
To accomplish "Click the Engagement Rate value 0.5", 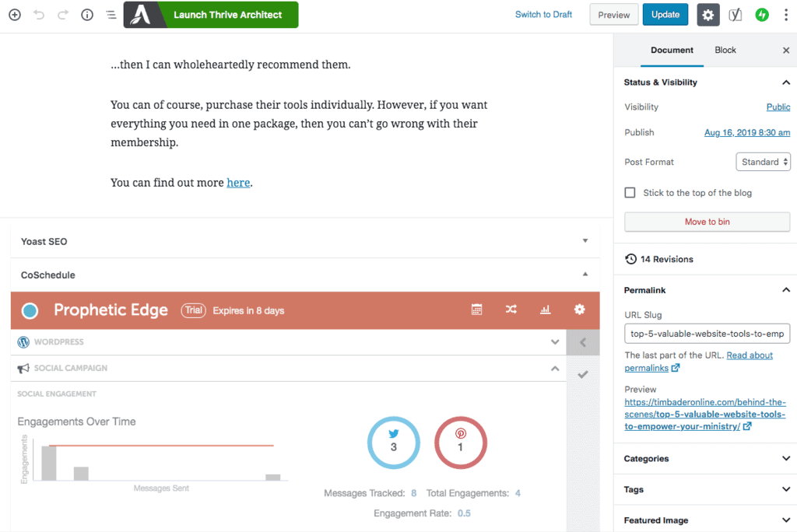I will pos(464,513).
